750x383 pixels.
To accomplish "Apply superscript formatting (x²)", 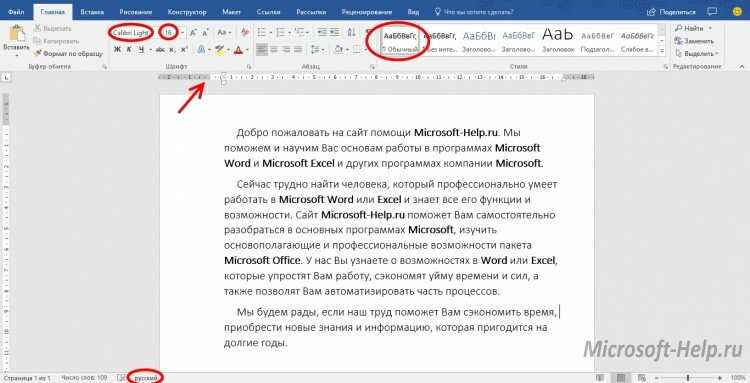I will pos(184,49).
